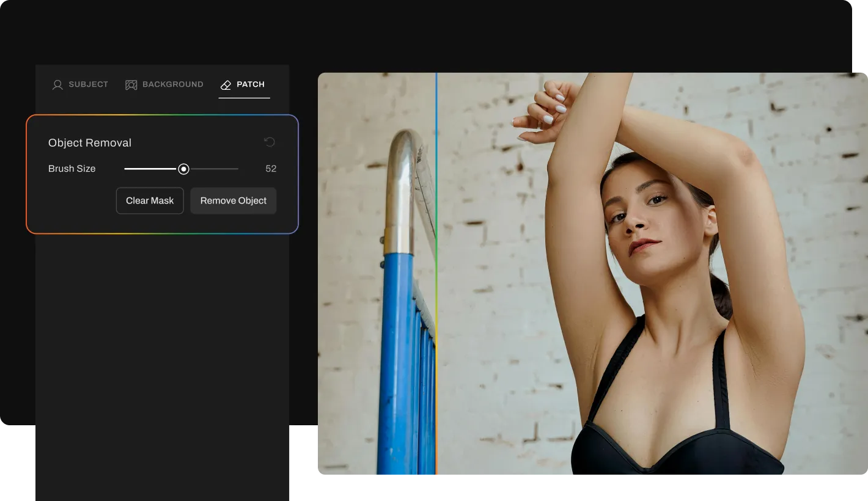
Task: Click the rainbow before/after divider line
Action: pyautogui.click(x=436, y=275)
